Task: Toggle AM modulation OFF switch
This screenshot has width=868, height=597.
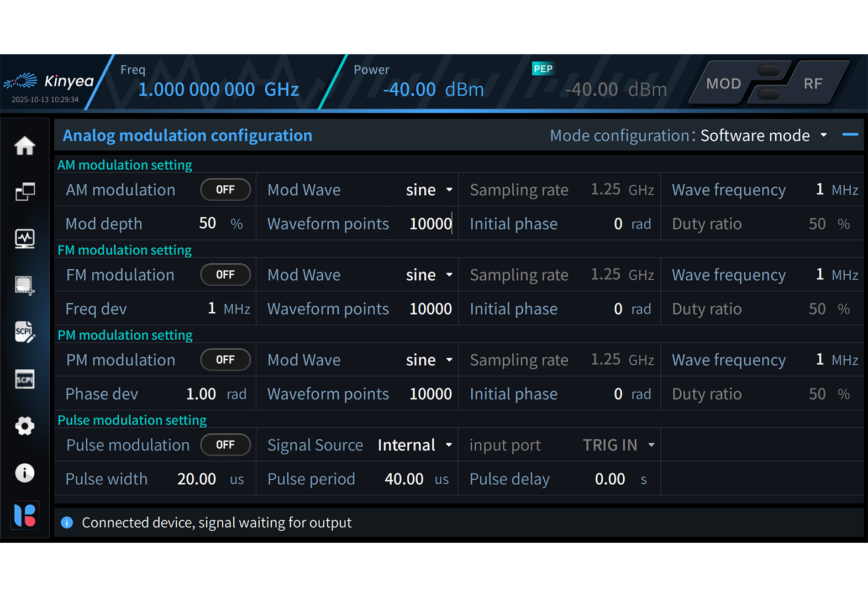Action: (225, 190)
